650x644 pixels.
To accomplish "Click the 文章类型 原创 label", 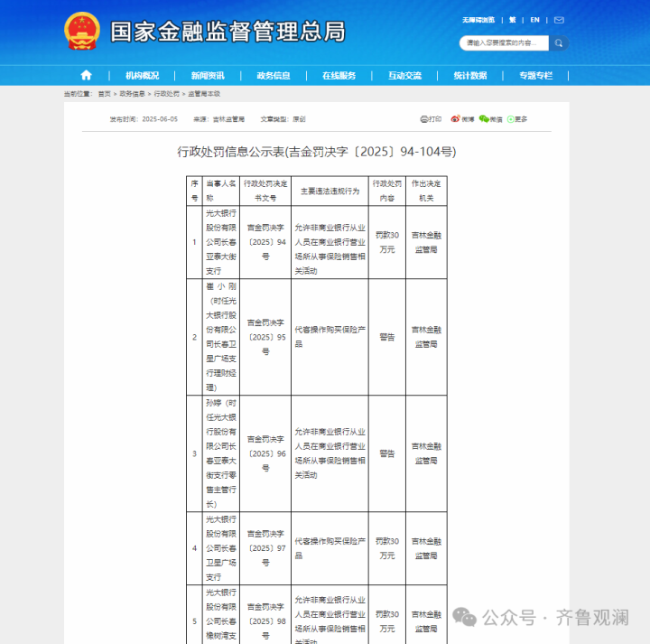I will (283, 119).
